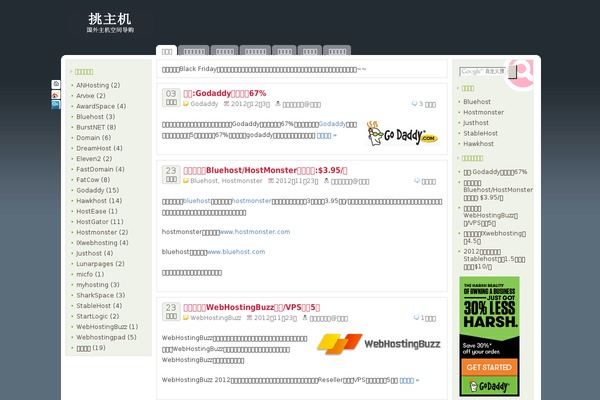Open Eleven2 (2) category

(94, 158)
